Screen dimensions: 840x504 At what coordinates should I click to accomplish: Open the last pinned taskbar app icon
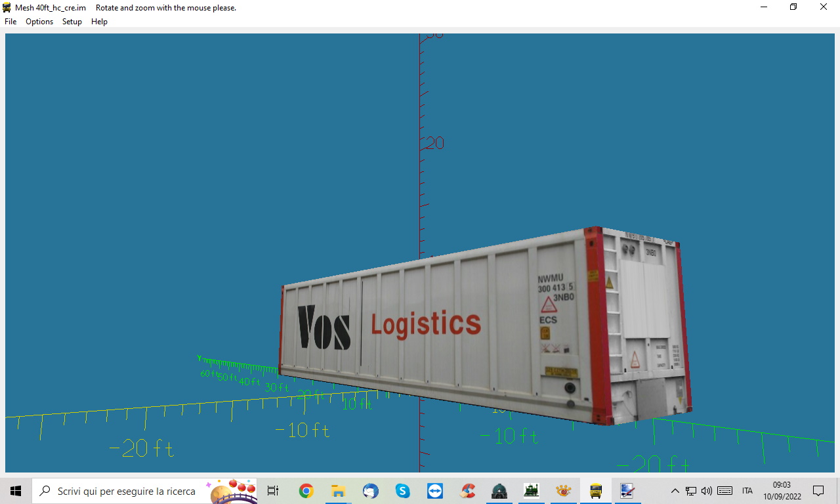coord(627,491)
